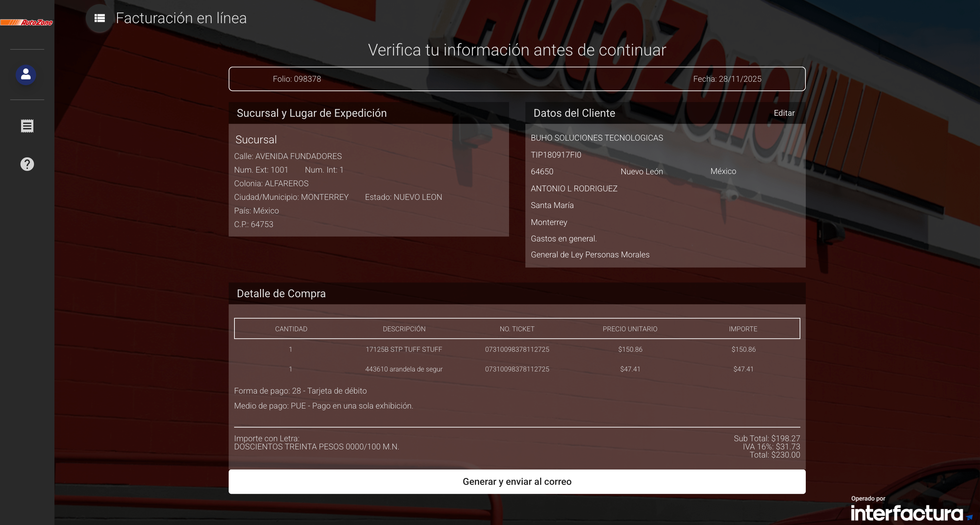The height and width of the screenshot is (525, 980).
Task: Click México in client data row
Action: coord(723,171)
